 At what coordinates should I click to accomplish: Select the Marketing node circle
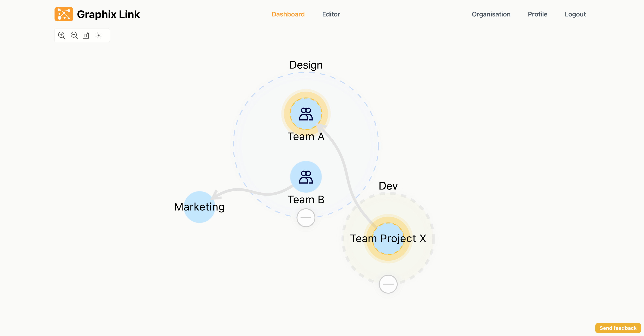[x=199, y=207]
